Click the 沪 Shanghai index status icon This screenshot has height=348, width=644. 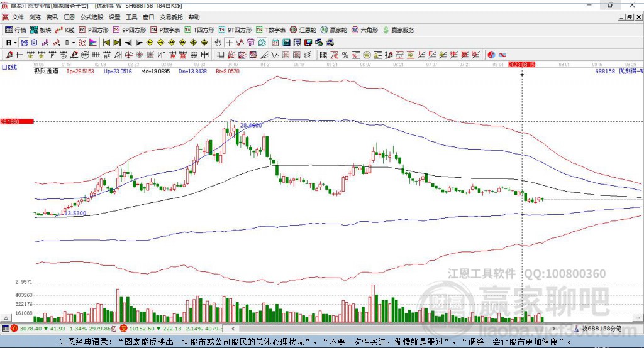click(14, 329)
